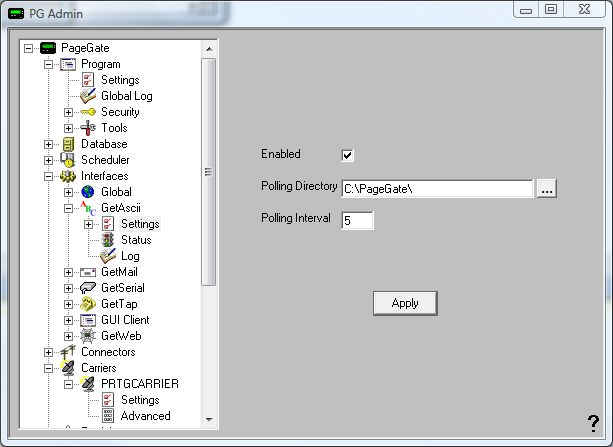Click the Carriers satellite dish icon
This screenshot has height=447, width=613.
pyautogui.click(x=68, y=368)
